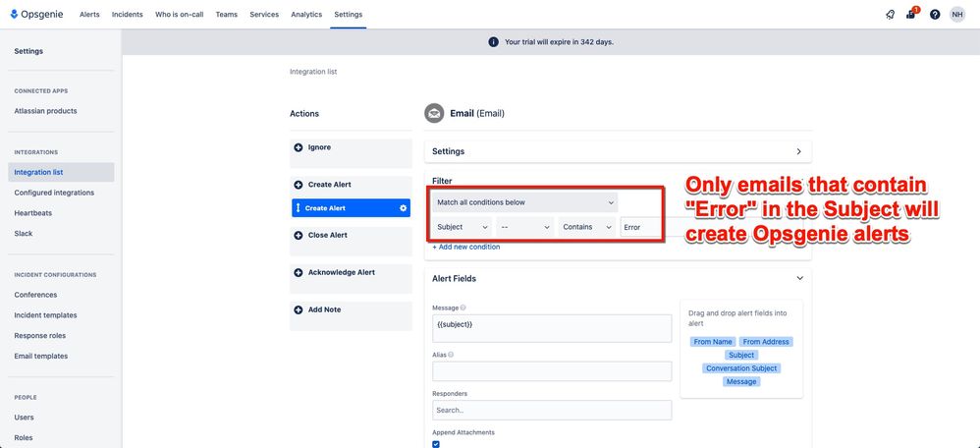
Task: Click plus icon next to Close Alert
Action: click(x=299, y=235)
